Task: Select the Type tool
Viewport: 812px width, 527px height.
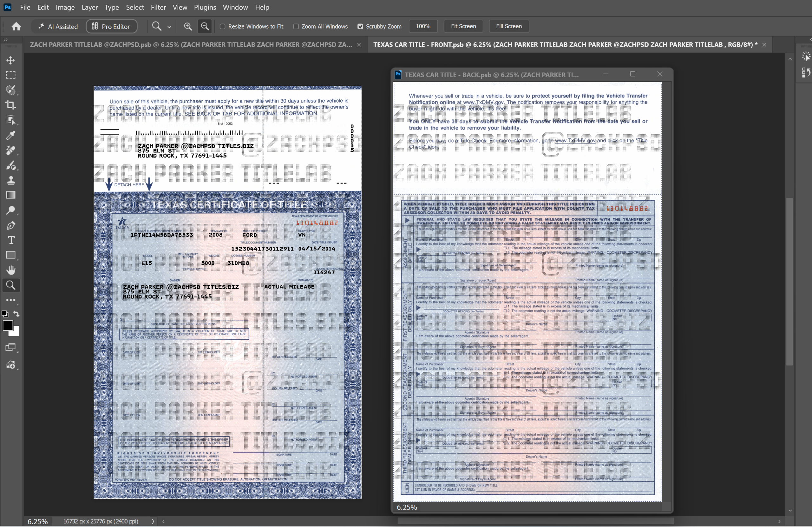Action: point(10,240)
